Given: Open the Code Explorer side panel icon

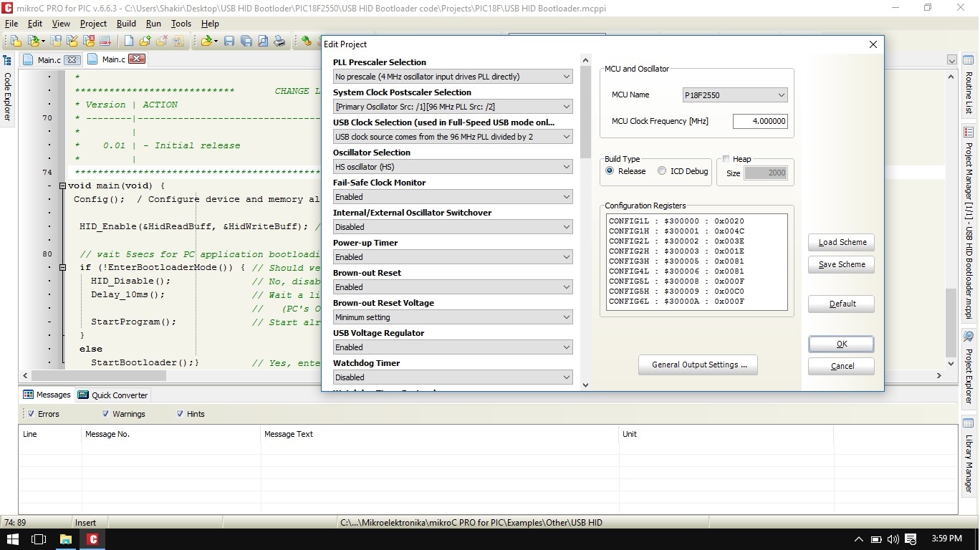Looking at the screenshot, I should coord(7,61).
